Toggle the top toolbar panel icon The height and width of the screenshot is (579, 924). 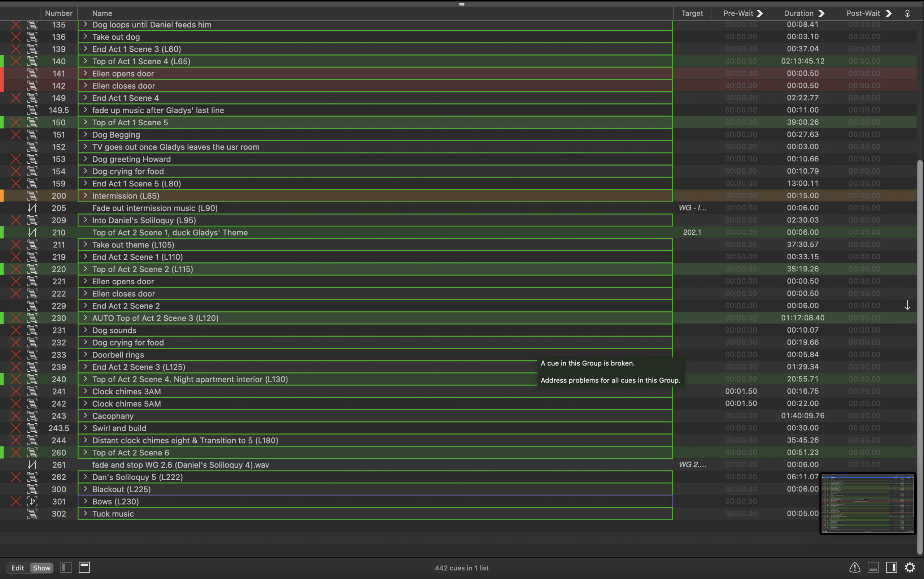(x=84, y=567)
